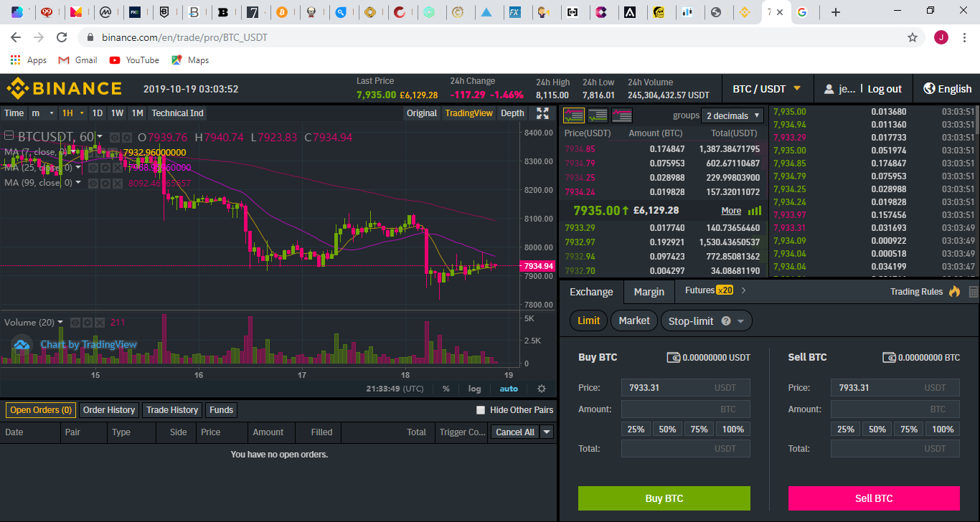Show combined buy and sell order book view

point(574,115)
